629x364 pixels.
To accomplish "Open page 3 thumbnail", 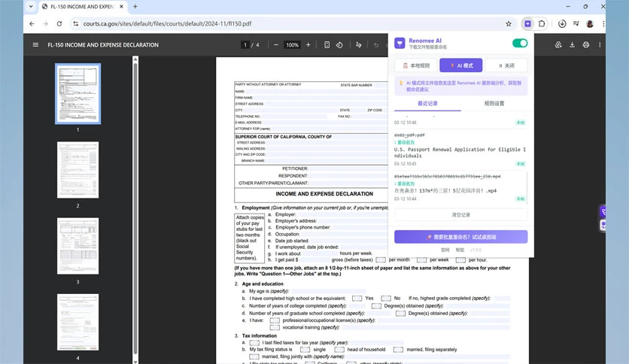I will (77, 246).
